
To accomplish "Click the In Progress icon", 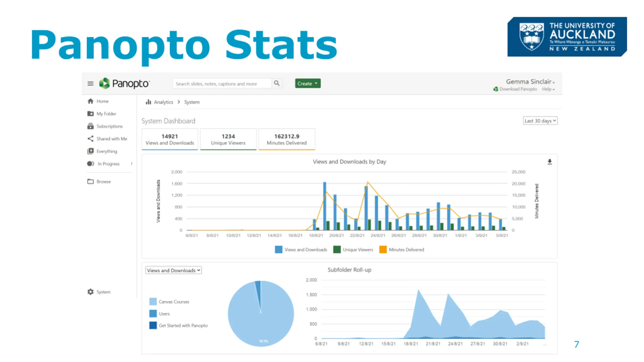I will pyautogui.click(x=90, y=164).
